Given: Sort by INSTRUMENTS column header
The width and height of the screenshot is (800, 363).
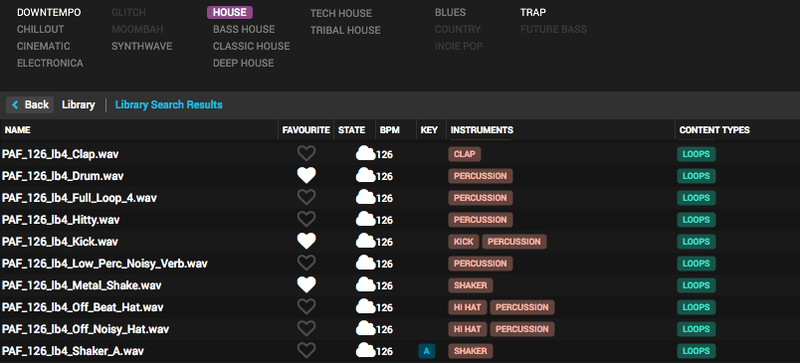Looking at the screenshot, I should (x=482, y=130).
